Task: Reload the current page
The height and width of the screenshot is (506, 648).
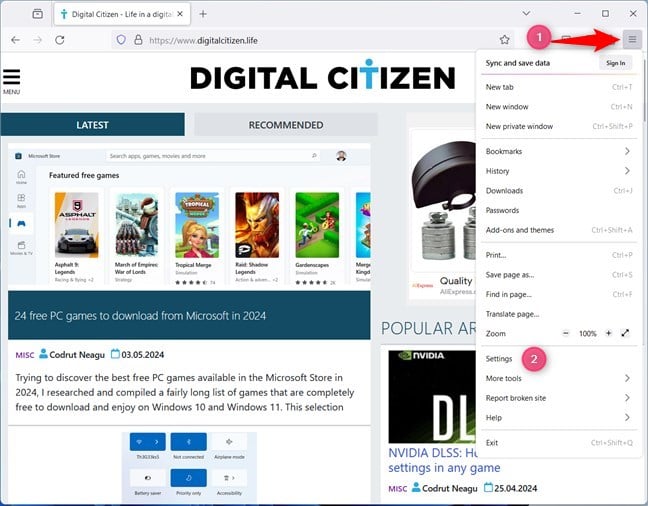Action: [60, 40]
